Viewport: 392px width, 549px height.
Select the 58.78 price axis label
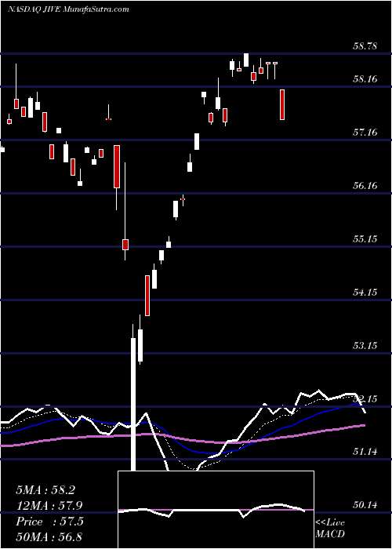click(365, 45)
